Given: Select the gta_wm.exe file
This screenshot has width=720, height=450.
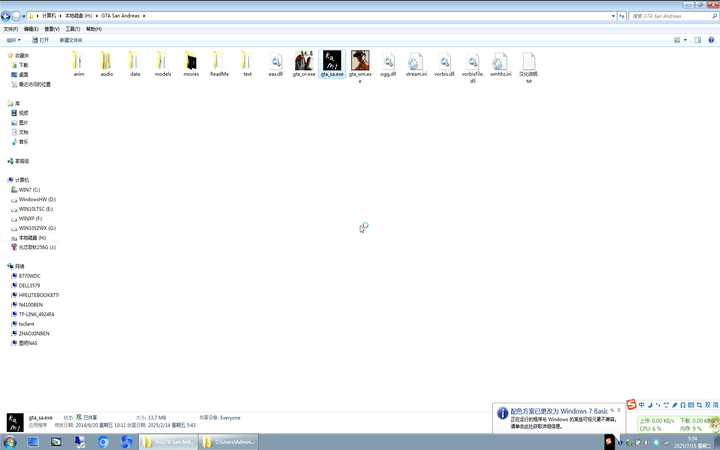Looking at the screenshot, I should point(360,67).
